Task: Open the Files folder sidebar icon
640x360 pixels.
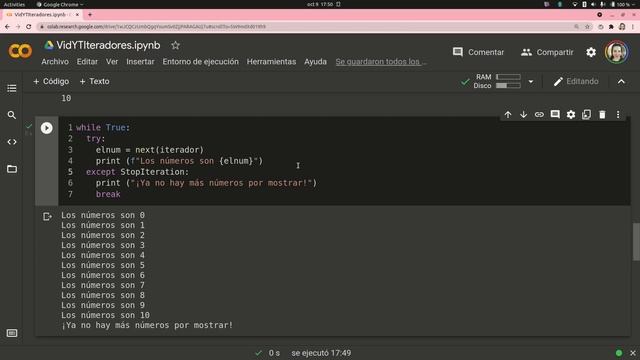Action: pos(12,169)
